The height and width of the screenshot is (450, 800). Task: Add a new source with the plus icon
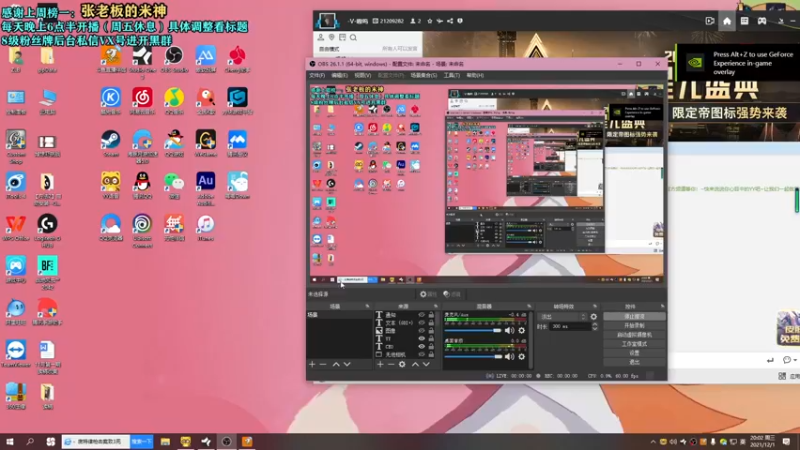click(x=380, y=364)
